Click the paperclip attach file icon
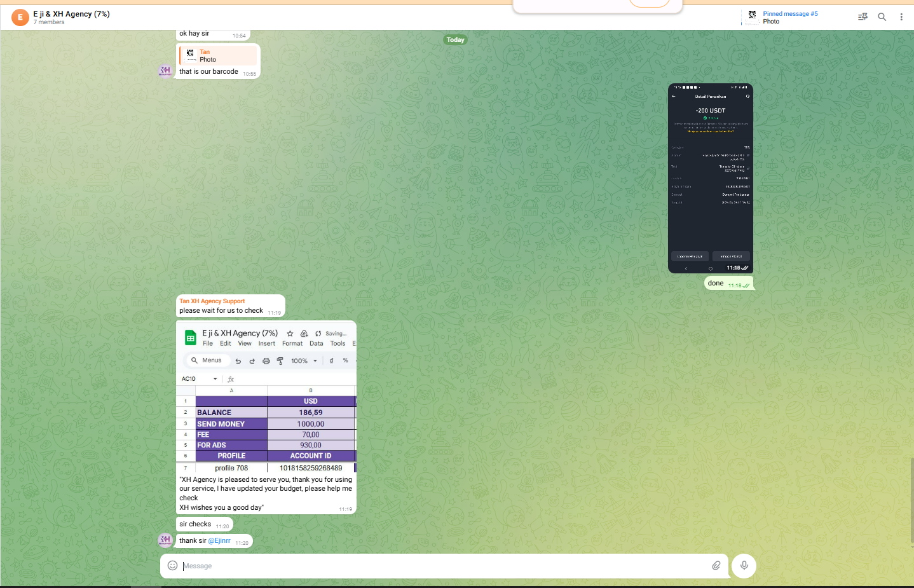914x588 pixels. click(x=716, y=566)
